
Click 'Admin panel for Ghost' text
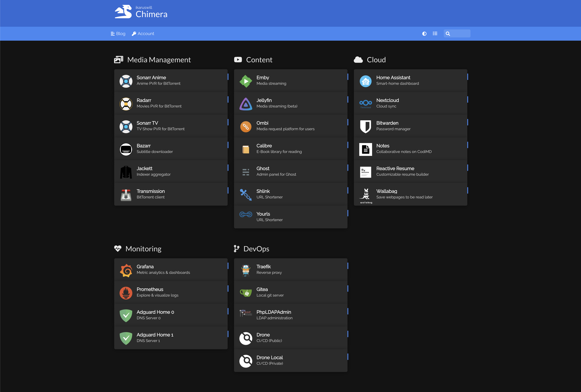276,174
